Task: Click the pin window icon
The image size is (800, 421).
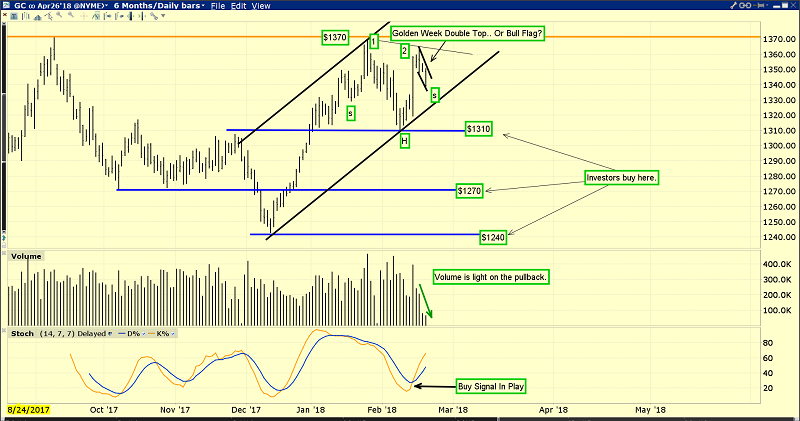Action: click(759, 5)
